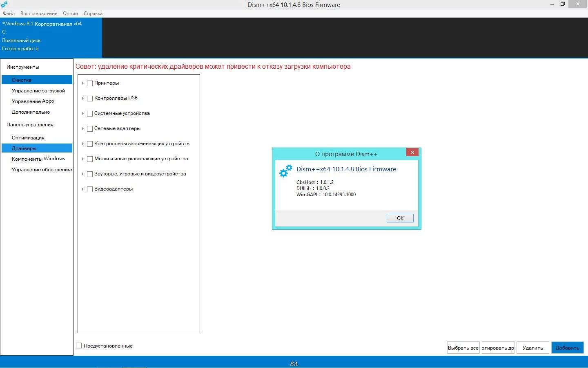Image resolution: width=588 pixels, height=368 pixels.
Task: Open Управление Appx section
Action: click(37, 101)
